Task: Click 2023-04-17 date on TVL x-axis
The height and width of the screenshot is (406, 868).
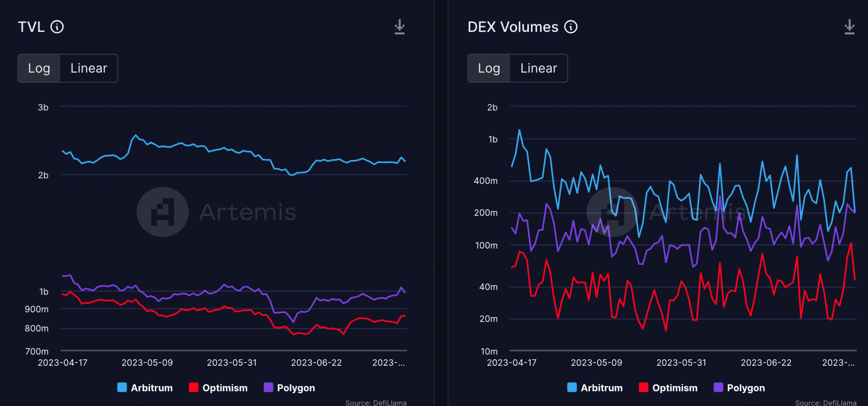Action: (63, 363)
